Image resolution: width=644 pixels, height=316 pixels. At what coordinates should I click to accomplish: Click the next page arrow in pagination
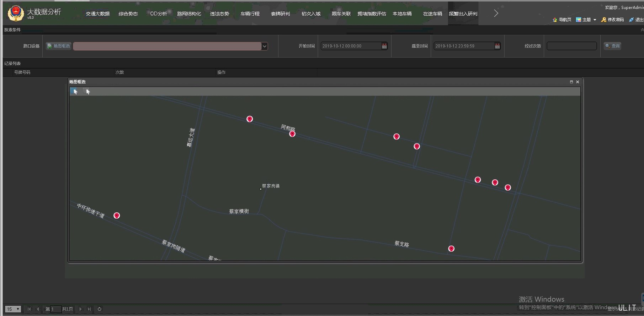point(80,309)
